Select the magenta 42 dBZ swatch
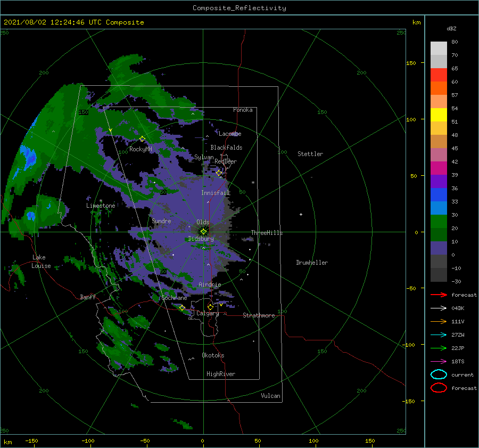Image resolution: width=479 pixels, height=448 pixels. coord(439,168)
